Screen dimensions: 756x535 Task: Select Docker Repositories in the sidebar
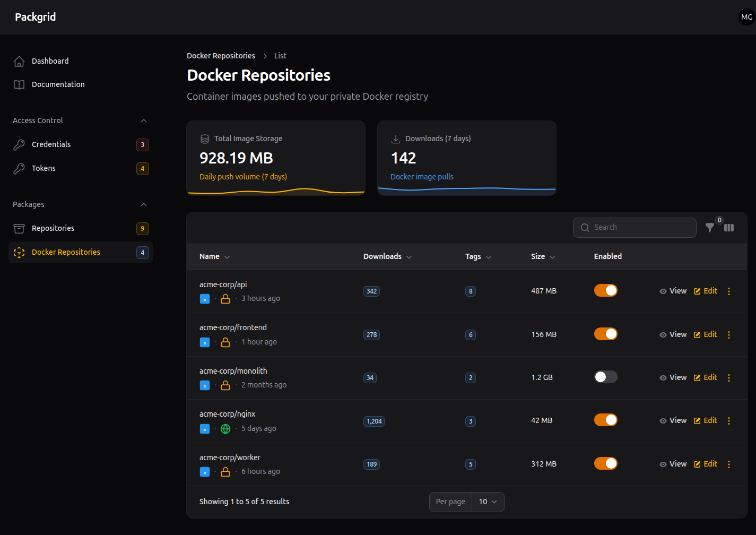coord(66,252)
